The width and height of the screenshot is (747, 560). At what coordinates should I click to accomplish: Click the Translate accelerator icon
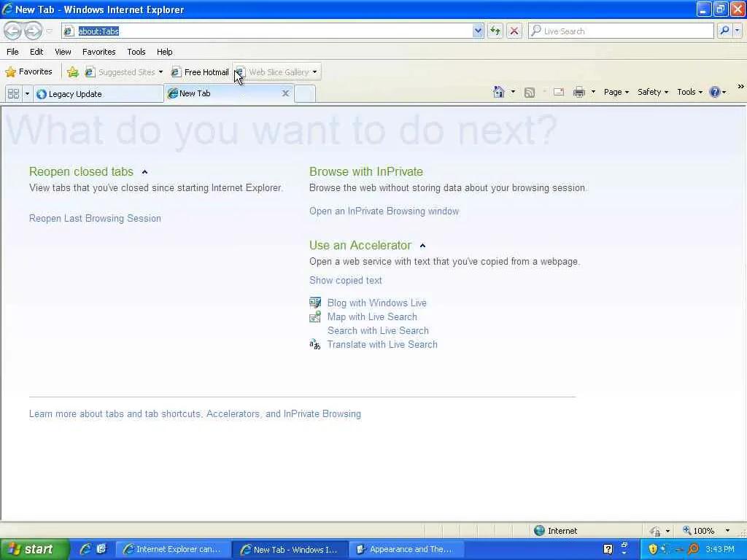tap(315, 344)
